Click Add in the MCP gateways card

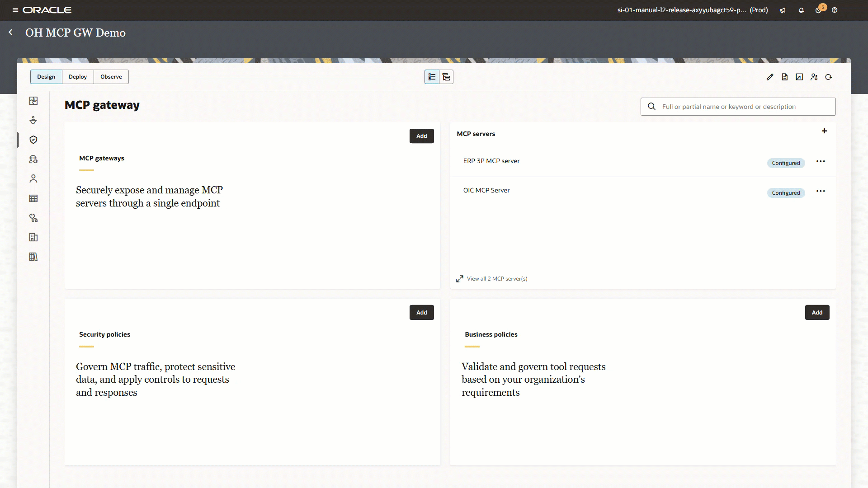(x=422, y=136)
